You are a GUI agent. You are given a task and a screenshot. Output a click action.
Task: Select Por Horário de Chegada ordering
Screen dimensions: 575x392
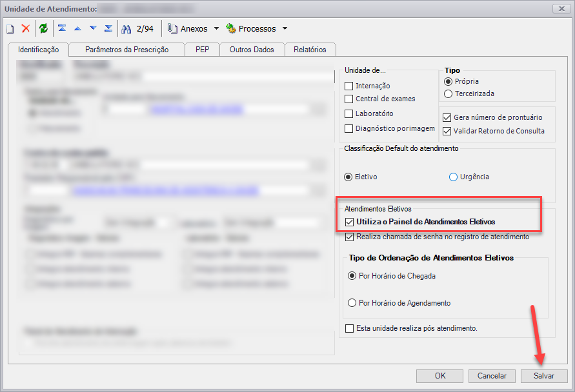352,276
